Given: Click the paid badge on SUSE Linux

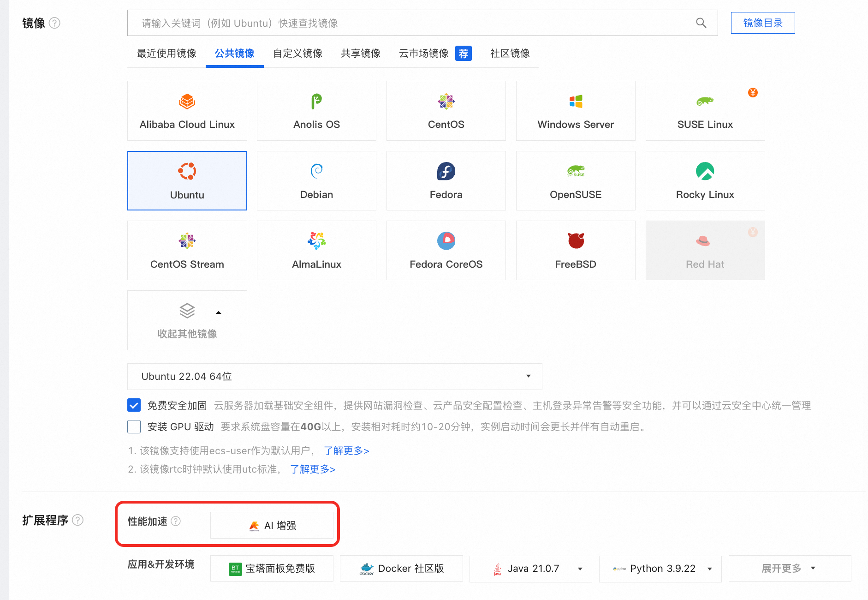Looking at the screenshot, I should [x=753, y=93].
